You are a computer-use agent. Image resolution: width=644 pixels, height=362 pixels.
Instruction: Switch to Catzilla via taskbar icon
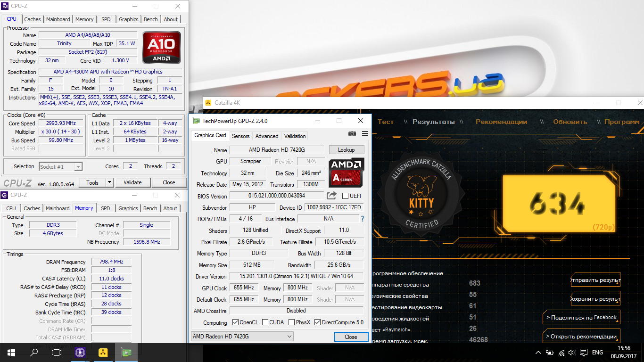[x=103, y=352]
